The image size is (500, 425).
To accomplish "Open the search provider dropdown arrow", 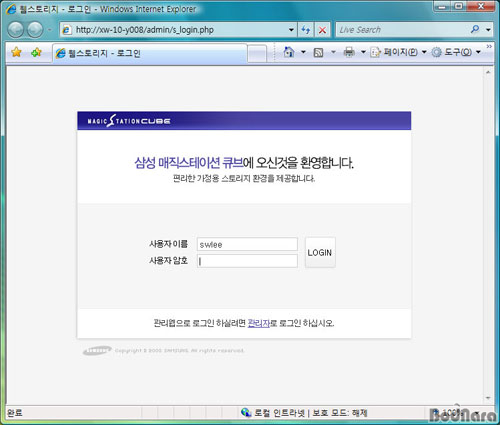I will point(488,30).
